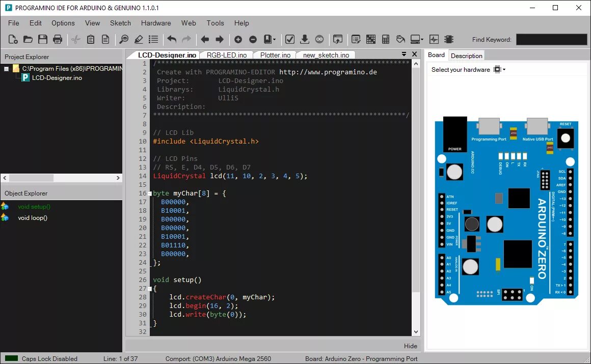Upload the sketch with the download-arrow icon
This screenshot has height=364, width=591.
tap(305, 39)
